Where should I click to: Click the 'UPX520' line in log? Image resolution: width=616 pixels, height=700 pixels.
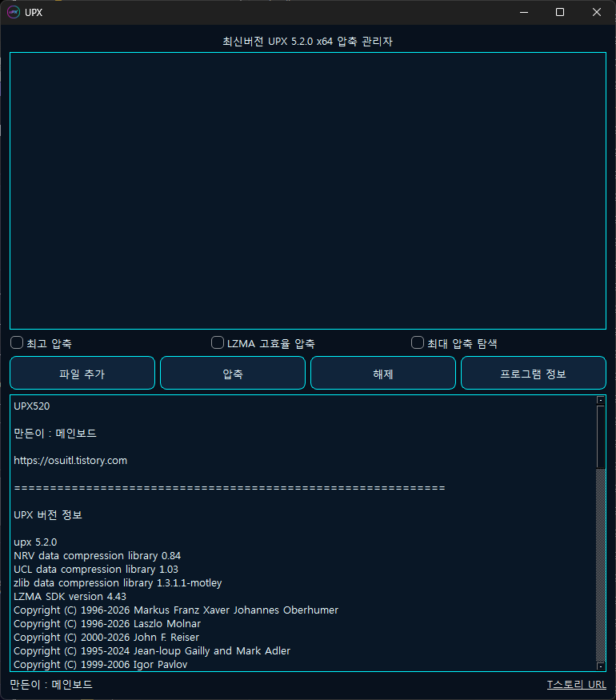(x=32, y=406)
